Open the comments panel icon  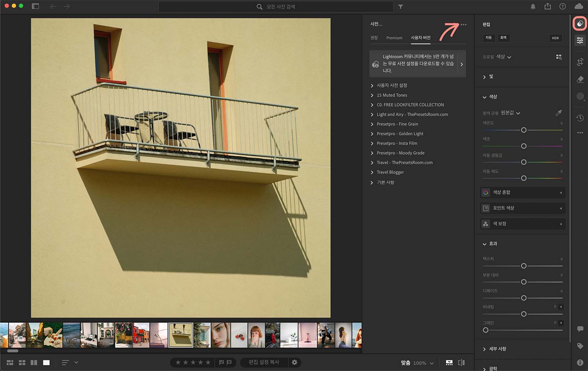pos(580,329)
